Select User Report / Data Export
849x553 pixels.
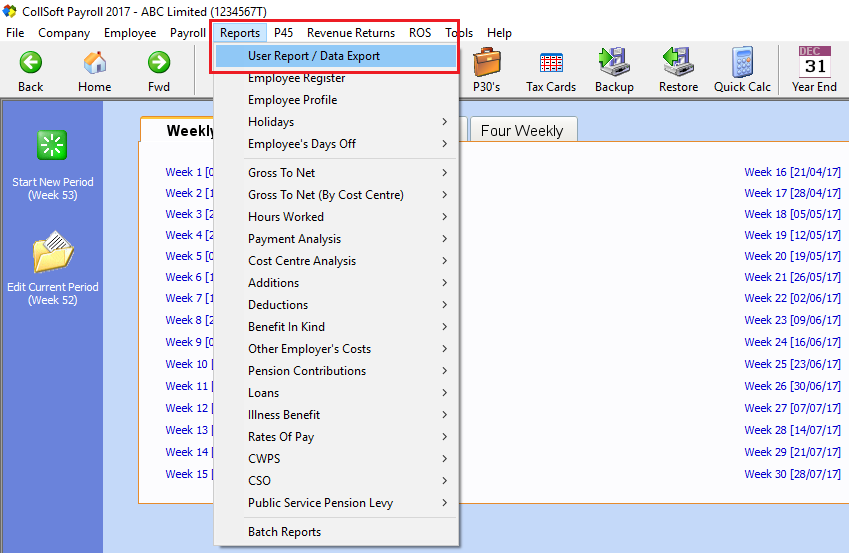(314, 56)
